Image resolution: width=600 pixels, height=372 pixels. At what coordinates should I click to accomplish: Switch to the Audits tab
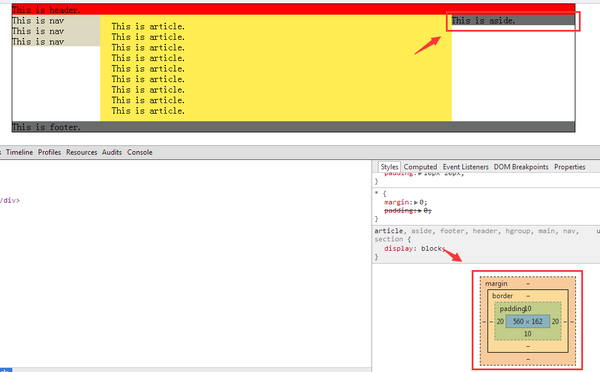[112, 152]
